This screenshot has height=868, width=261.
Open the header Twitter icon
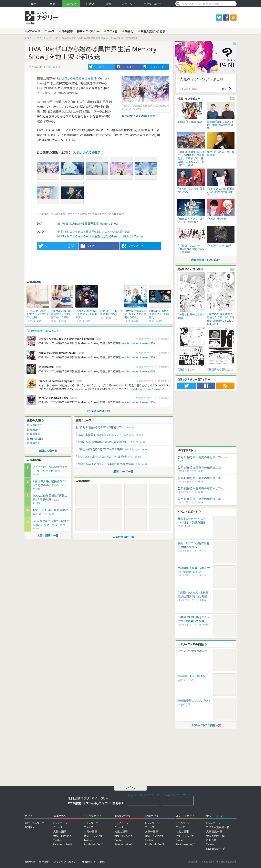[x=219, y=18]
